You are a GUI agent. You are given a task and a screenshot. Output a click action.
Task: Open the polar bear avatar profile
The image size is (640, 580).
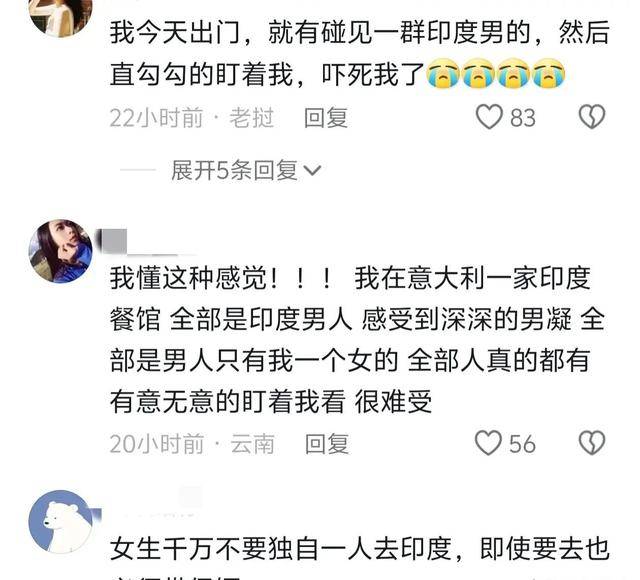pyautogui.click(x=60, y=522)
